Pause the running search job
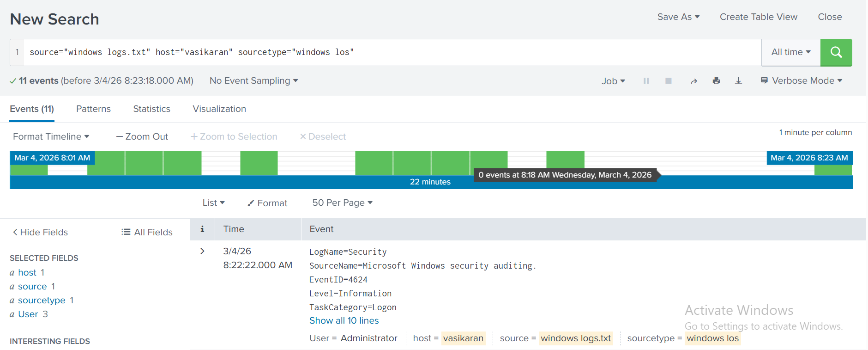 pos(646,81)
